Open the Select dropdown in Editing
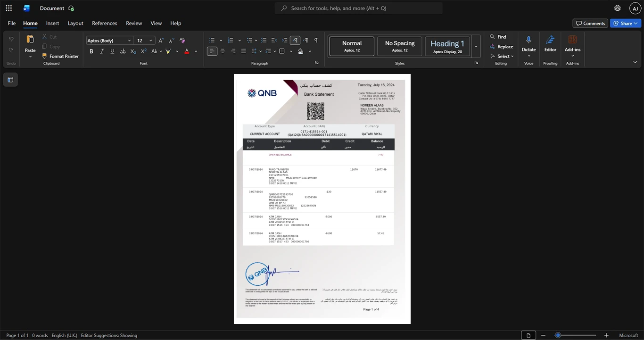 coord(502,57)
